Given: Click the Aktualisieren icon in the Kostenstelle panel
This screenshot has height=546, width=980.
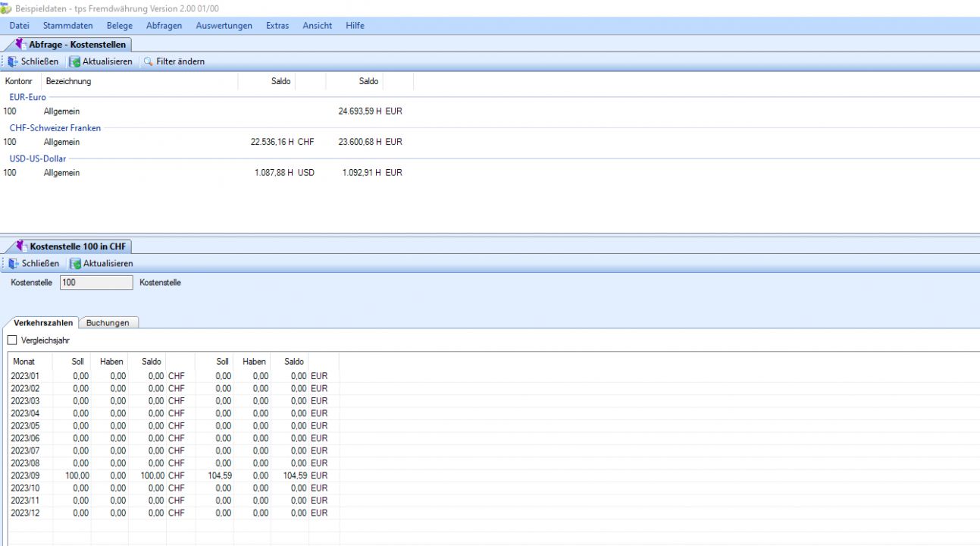Looking at the screenshot, I should coord(75,263).
